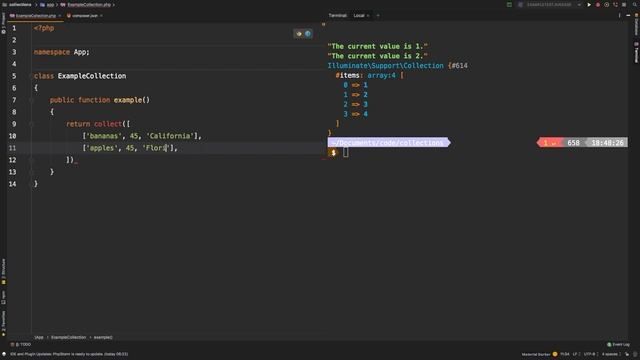Hide the terminal panel with minimize icon

pyautogui.click(x=628, y=16)
